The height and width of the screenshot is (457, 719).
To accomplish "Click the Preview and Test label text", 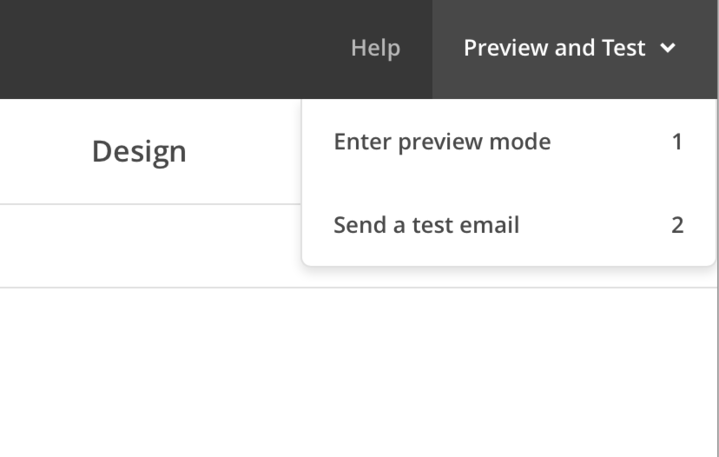I will pyautogui.click(x=554, y=48).
